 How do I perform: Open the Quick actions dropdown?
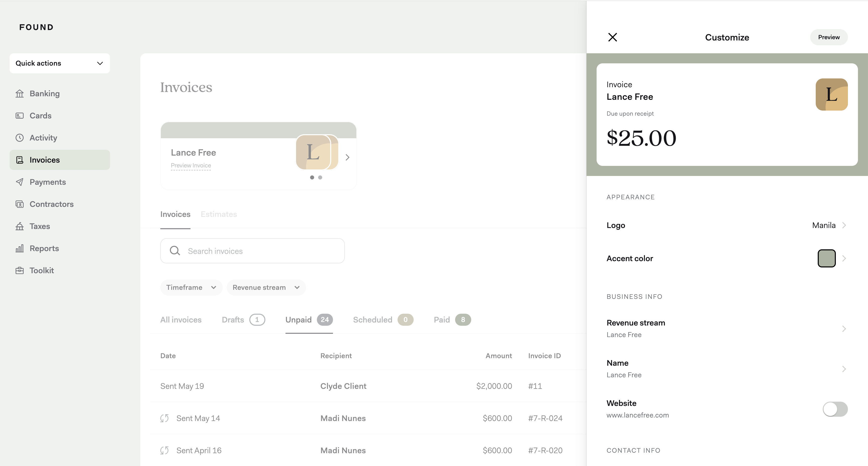click(x=60, y=63)
